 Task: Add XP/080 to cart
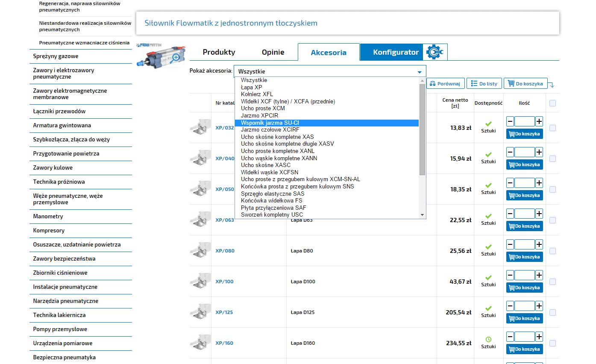(525, 257)
